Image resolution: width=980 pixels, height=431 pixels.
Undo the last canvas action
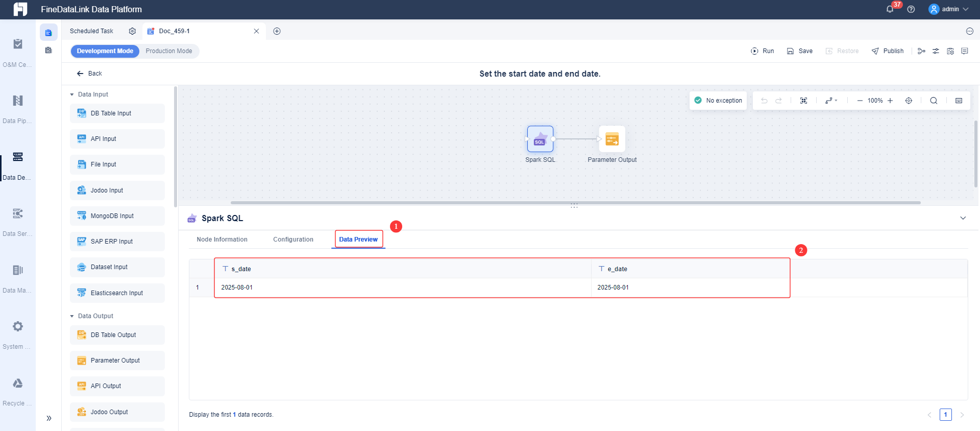pyautogui.click(x=764, y=101)
